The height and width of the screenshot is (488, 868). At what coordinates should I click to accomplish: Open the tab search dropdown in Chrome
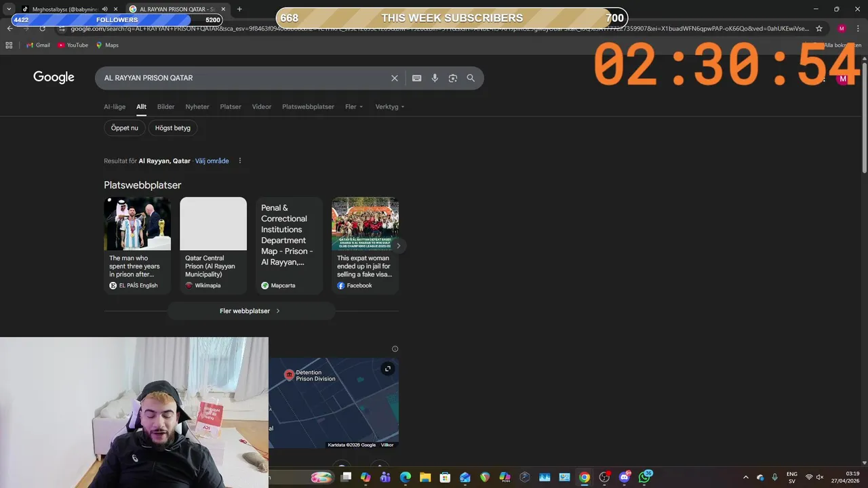click(9, 9)
